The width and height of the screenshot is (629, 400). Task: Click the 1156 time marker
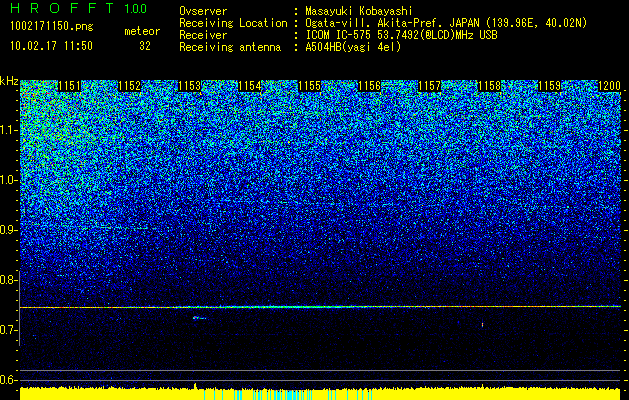369,86
